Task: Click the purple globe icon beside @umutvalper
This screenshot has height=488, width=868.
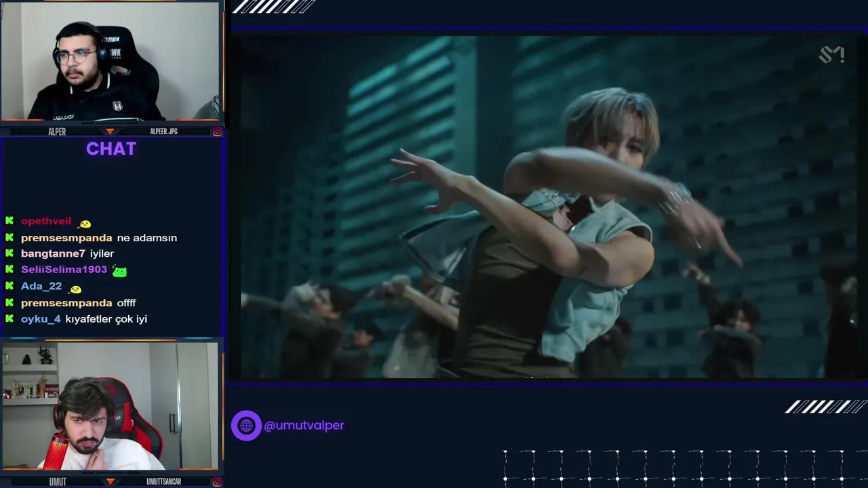Action: point(246,426)
